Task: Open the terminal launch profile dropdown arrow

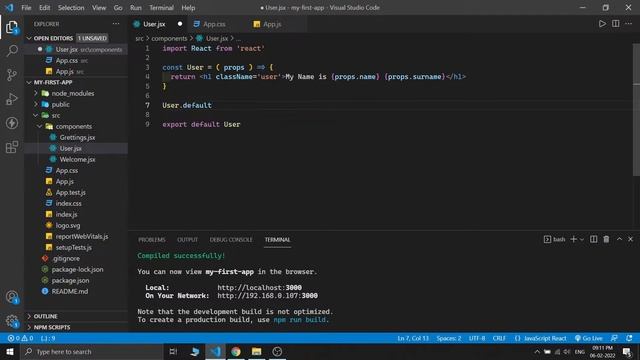Action: pos(582,240)
